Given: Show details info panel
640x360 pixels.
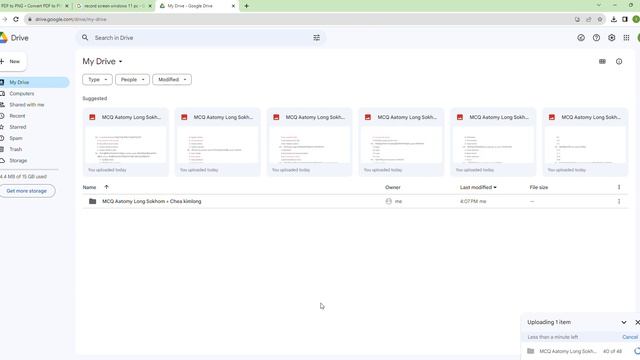Looking at the screenshot, I should 619,61.
